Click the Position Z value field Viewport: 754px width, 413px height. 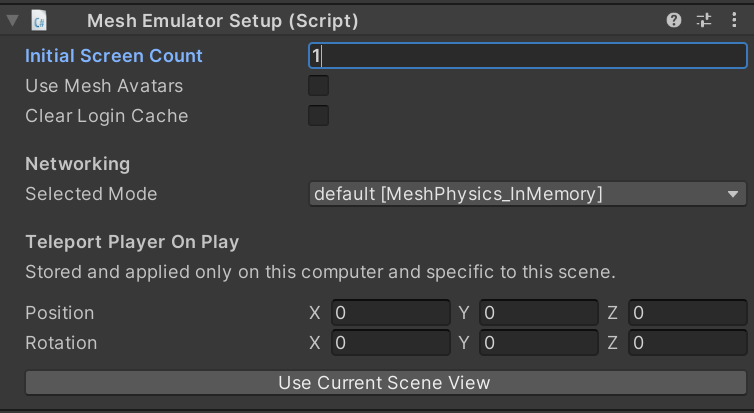coord(688,313)
